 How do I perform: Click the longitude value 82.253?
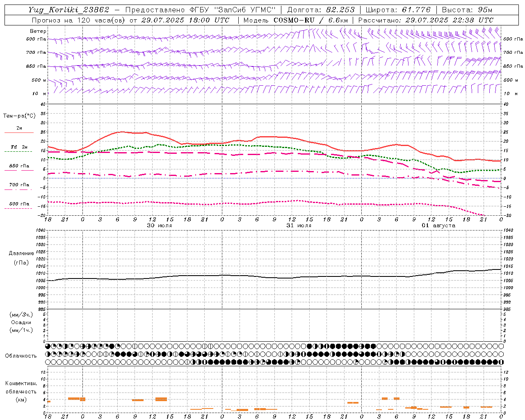[340, 10]
